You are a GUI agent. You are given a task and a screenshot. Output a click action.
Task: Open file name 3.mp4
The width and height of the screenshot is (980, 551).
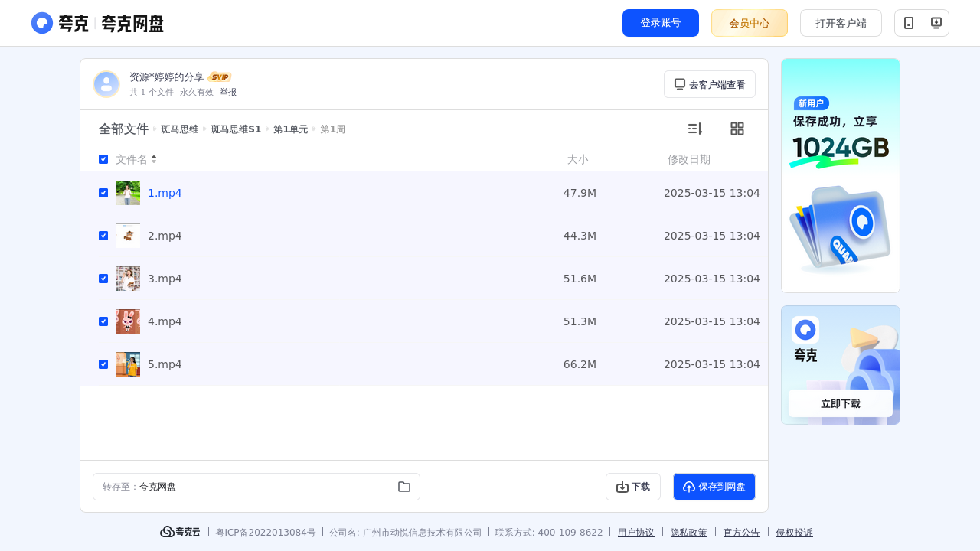pos(165,279)
